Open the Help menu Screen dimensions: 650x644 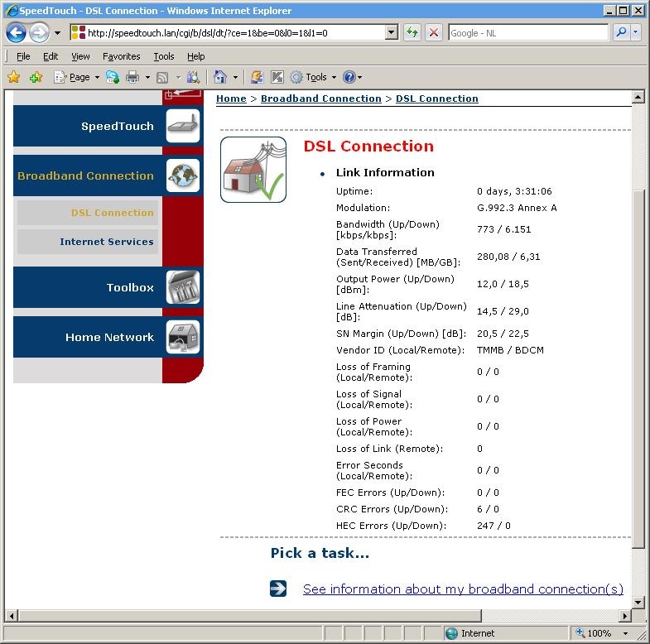(x=195, y=56)
